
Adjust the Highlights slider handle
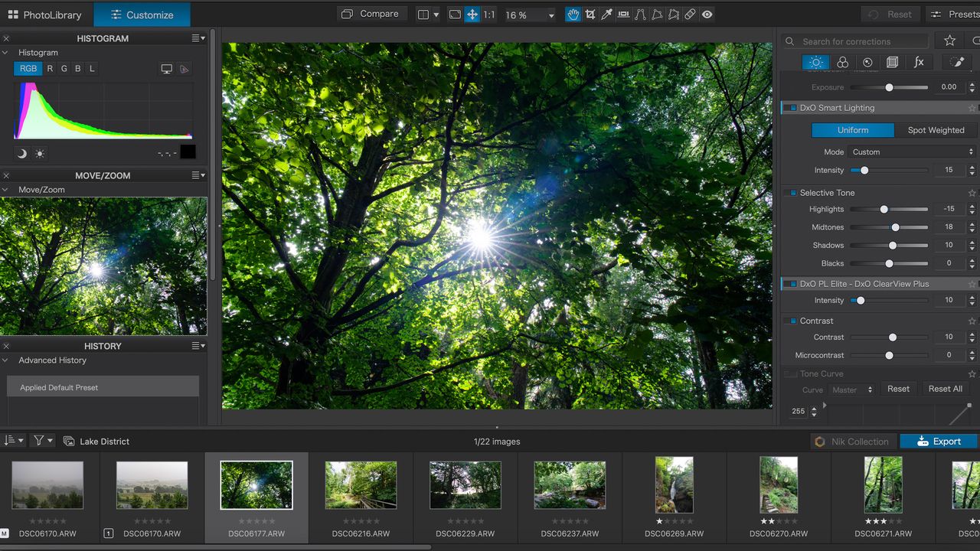pyautogui.click(x=884, y=209)
